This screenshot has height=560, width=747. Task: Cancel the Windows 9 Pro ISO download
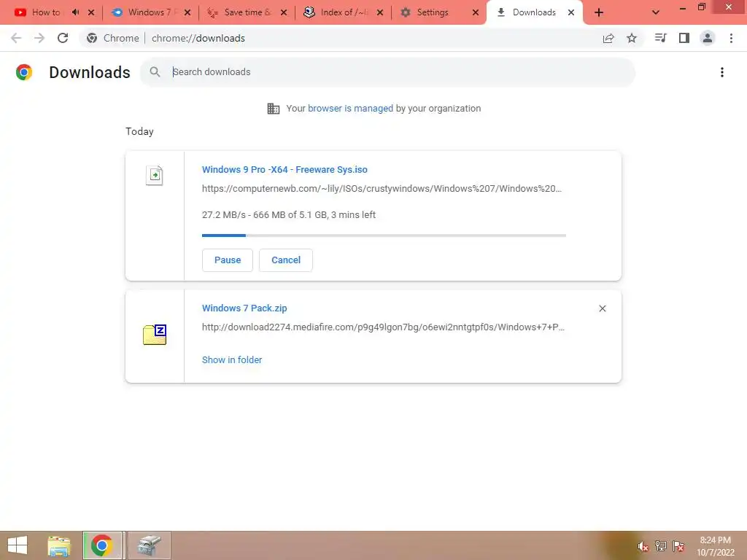click(x=286, y=260)
